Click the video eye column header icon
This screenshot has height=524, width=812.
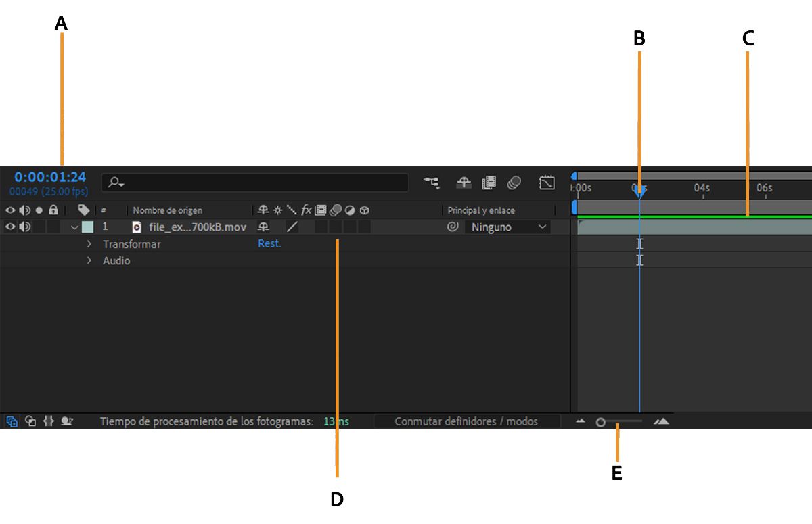tap(10, 210)
